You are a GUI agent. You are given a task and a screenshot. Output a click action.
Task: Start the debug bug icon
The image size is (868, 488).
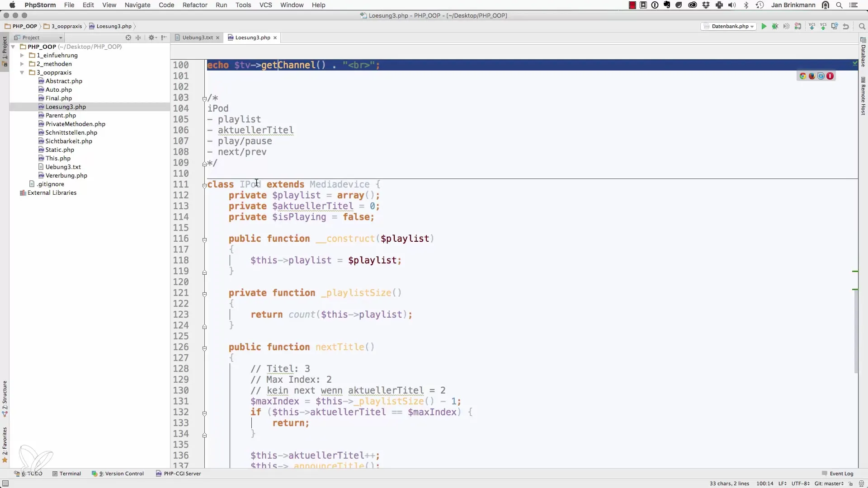pos(775,26)
